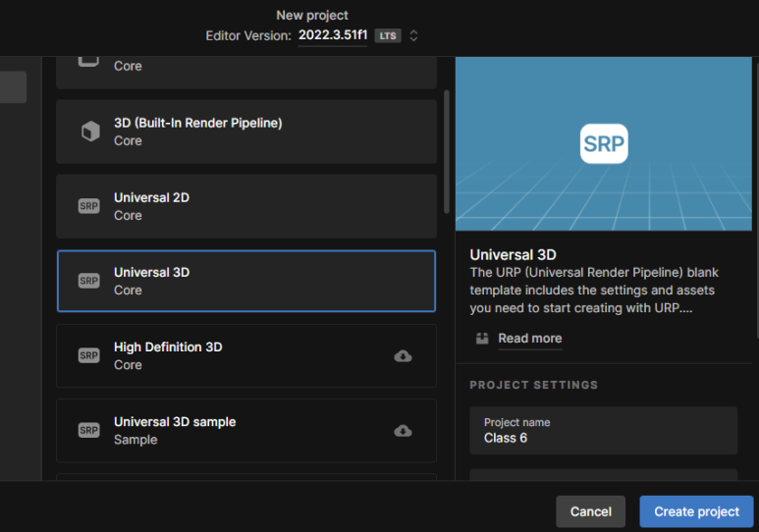Click the selected category in the left sidebar

(x=13, y=87)
